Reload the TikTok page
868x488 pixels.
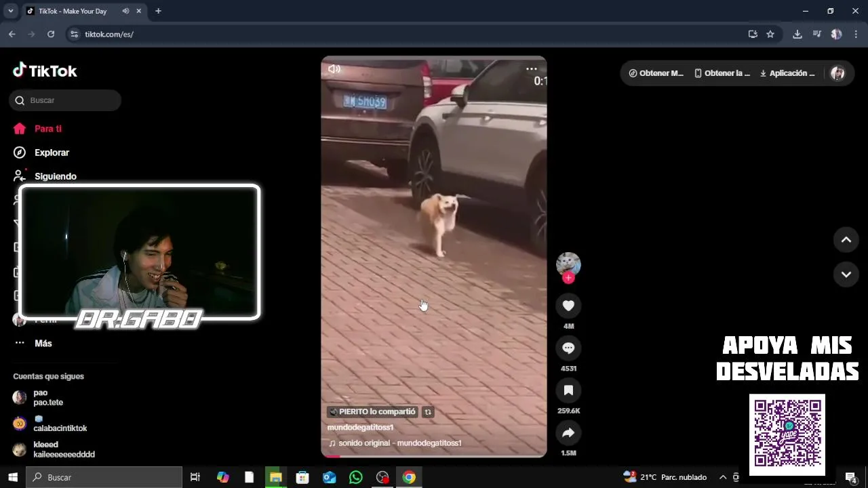(x=51, y=34)
